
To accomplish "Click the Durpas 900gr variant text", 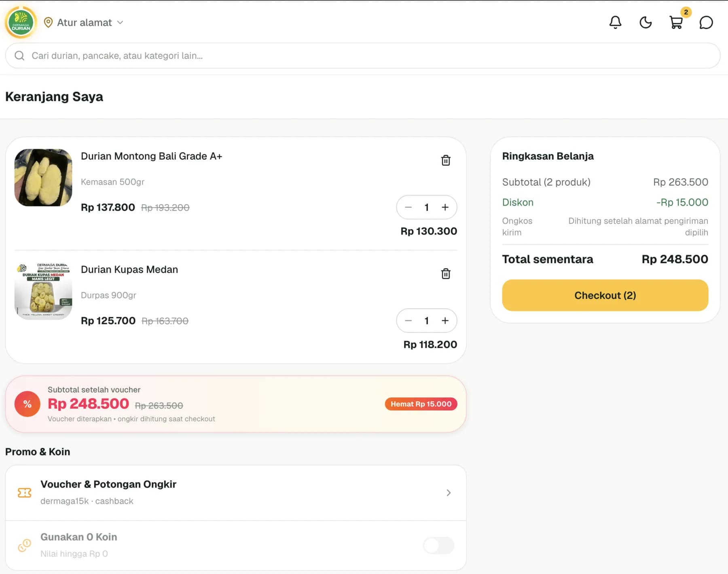I will (108, 295).
